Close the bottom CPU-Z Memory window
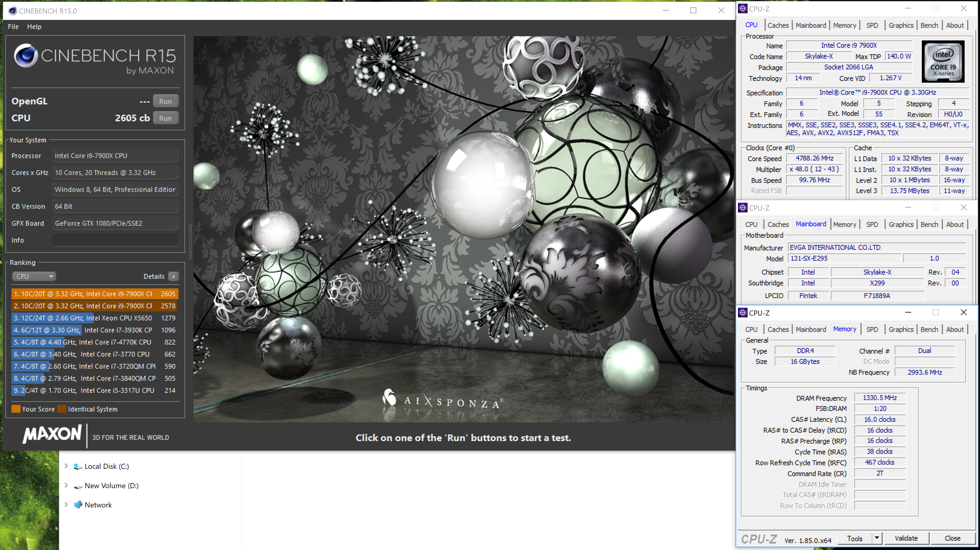Image resolution: width=980 pixels, height=550 pixels. coord(964,312)
